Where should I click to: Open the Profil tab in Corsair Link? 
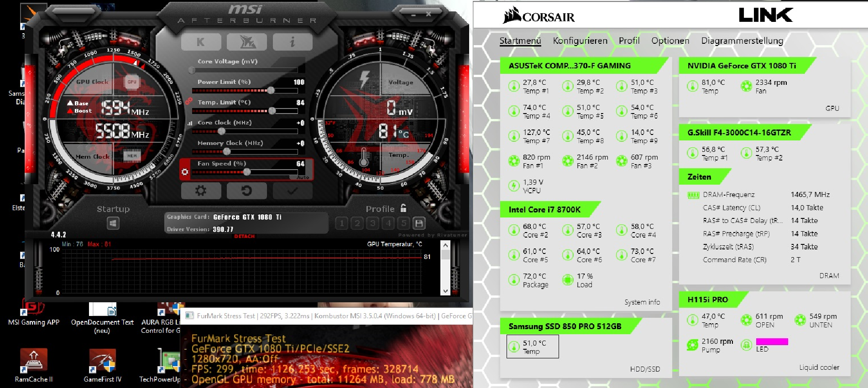tap(629, 41)
